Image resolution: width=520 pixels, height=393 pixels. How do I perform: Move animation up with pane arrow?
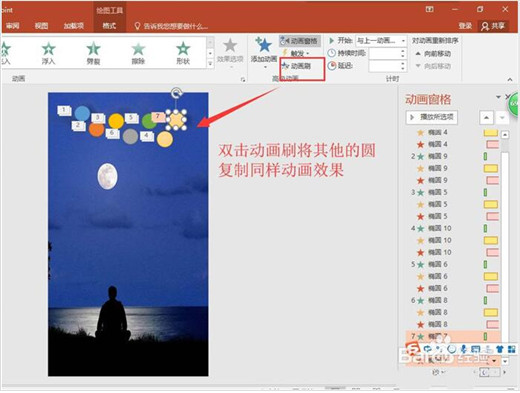point(486,117)
